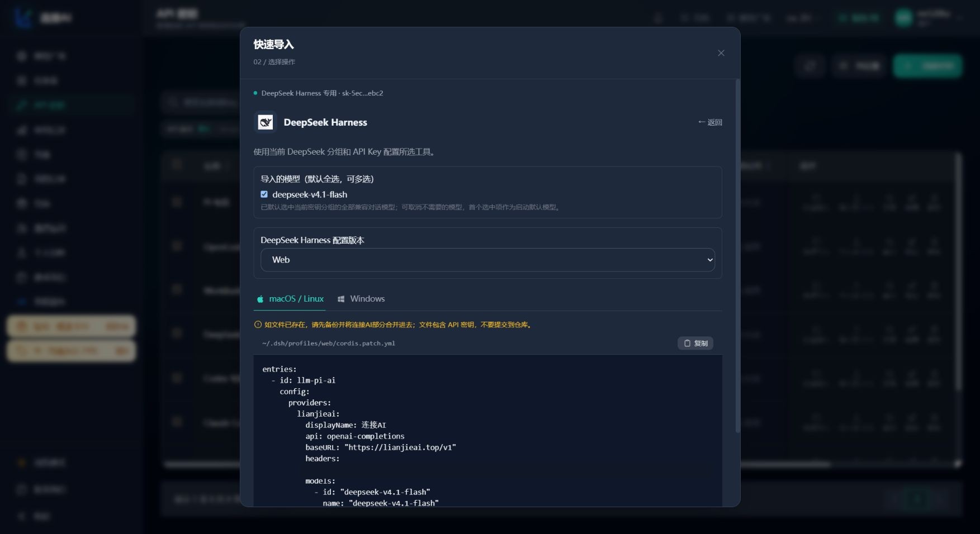Click the 'displayName: 连接AI' code line

point(345,425)
